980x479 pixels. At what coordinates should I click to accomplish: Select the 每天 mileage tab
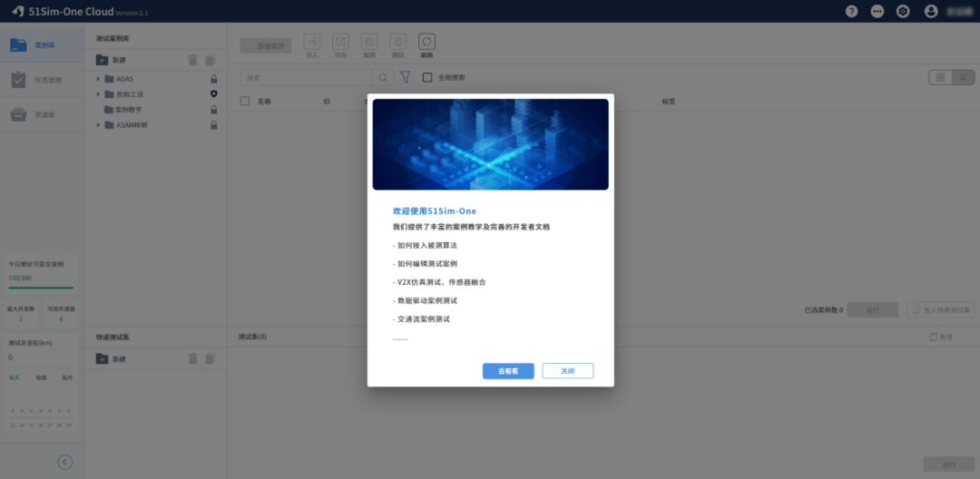(15, 377)
